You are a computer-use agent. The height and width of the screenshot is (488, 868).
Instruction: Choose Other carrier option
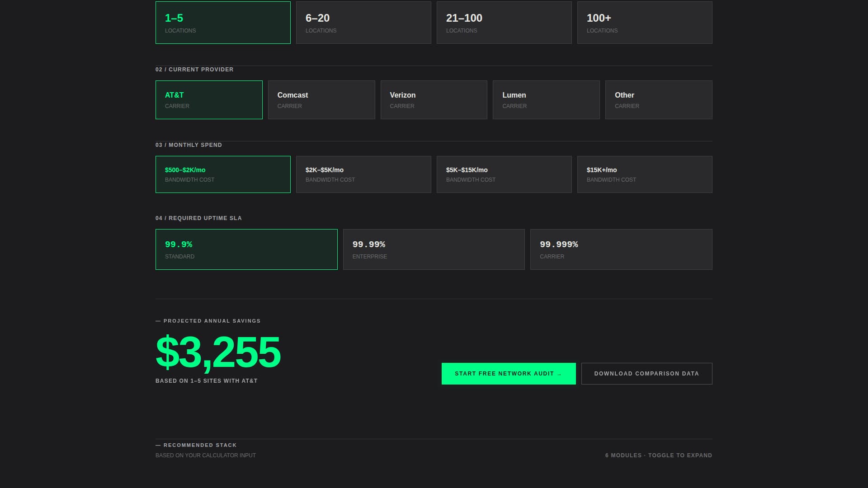coord(659,100)
